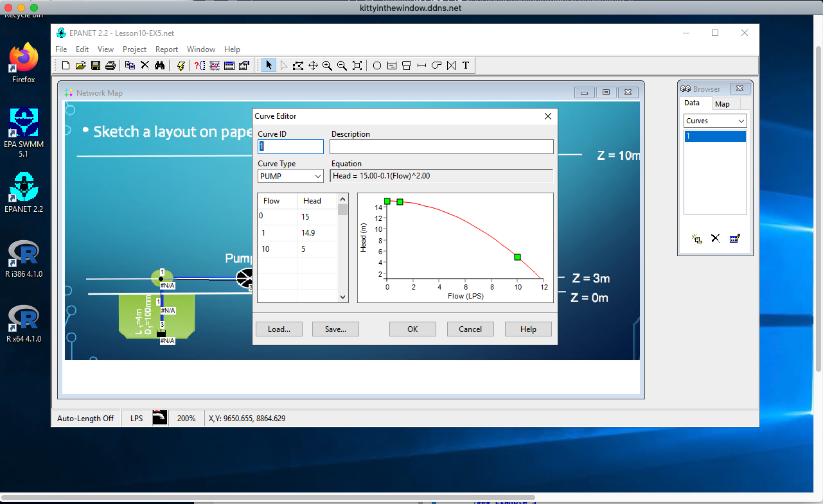Select the Zoom Out magnifier tool
Screen dimensions: 823x504
pos(342,65)
